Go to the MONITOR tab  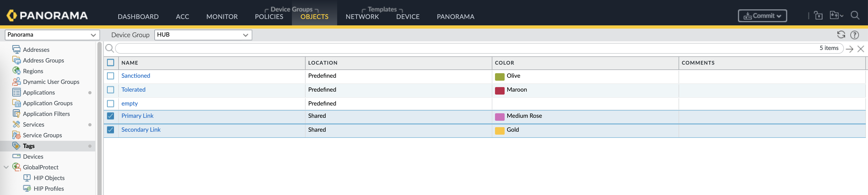(222, 17)
